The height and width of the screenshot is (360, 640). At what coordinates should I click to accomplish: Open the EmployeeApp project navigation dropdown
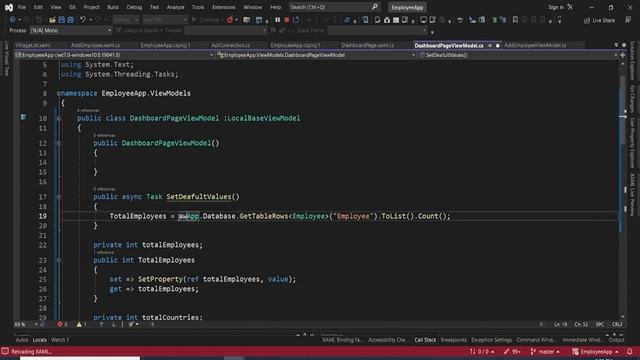tap(114, 55)
